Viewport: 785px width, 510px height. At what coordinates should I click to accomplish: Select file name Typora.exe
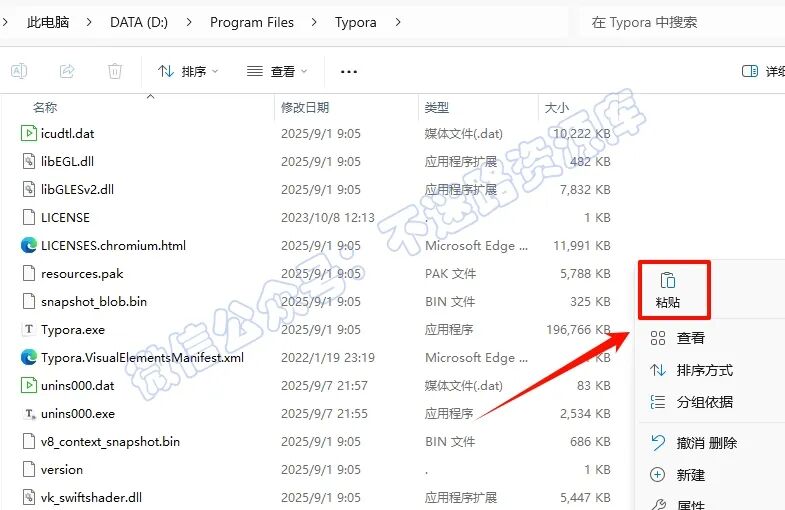tap(73, 330)
